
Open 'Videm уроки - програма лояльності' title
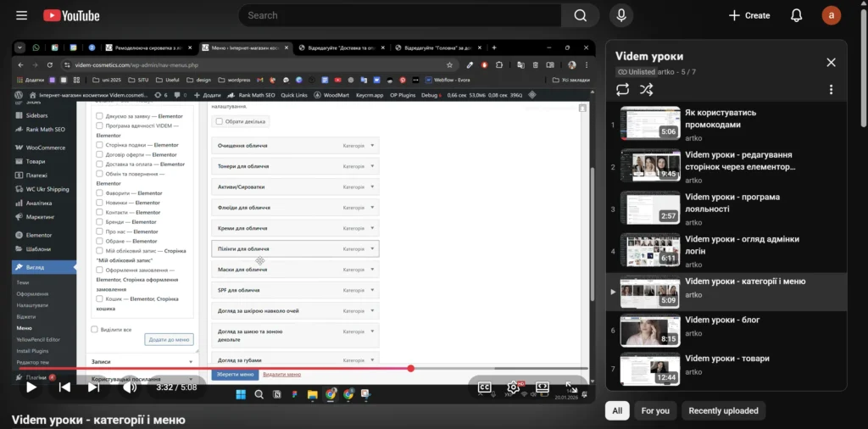(x=732, y=203)
